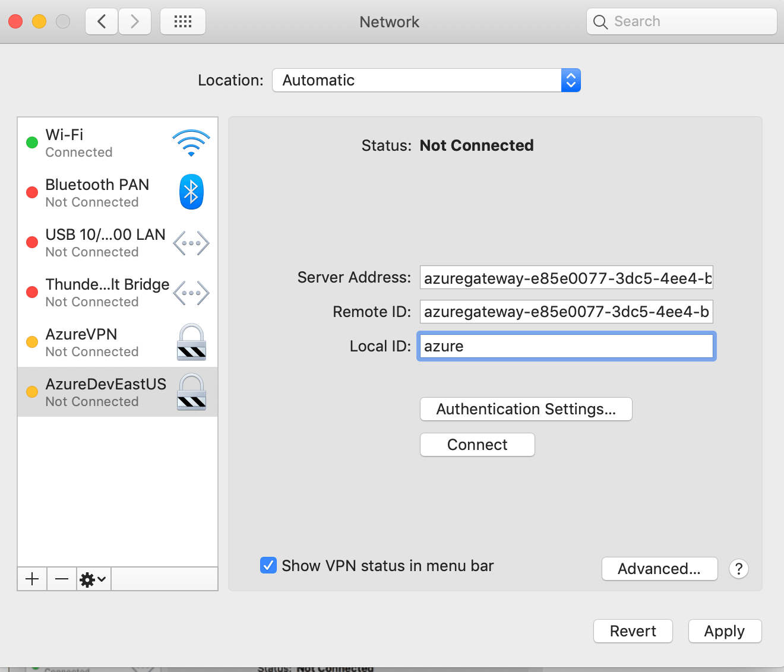Close the Network window

pyautogui.click(x=15, y=22)
